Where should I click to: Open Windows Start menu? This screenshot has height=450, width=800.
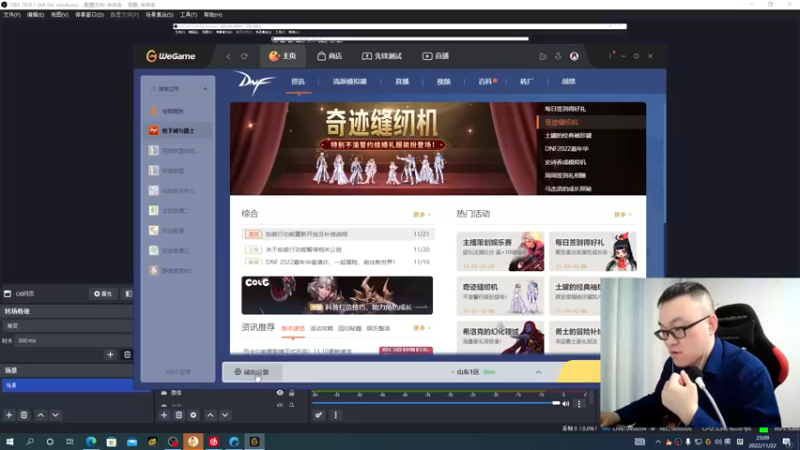click(x=10, y=442)
